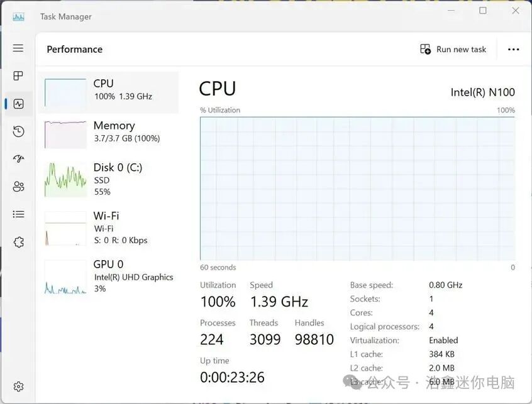Screen dimensions: 532x404
Task: Open the Users page icon
Action: [x=18, y=187]
